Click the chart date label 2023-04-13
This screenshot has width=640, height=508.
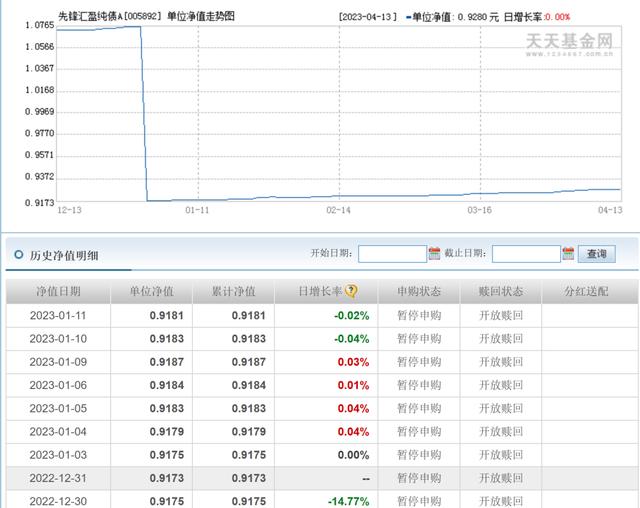pyautogui.click(x=367, y=17)
